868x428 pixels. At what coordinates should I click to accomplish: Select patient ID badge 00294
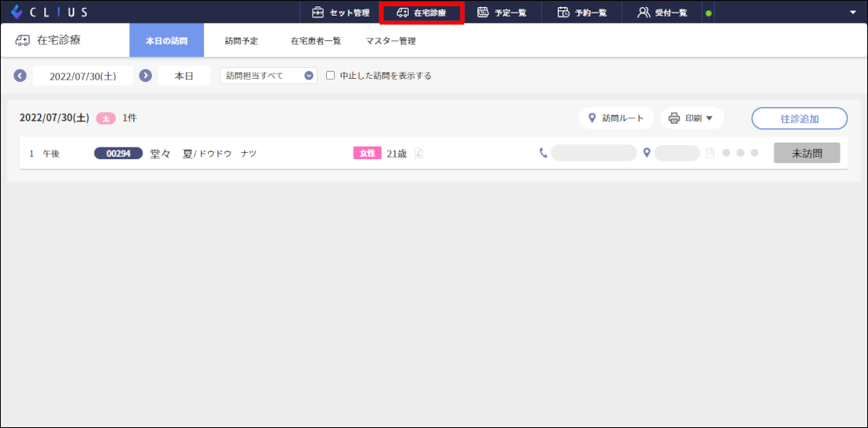tap(118, 154)
